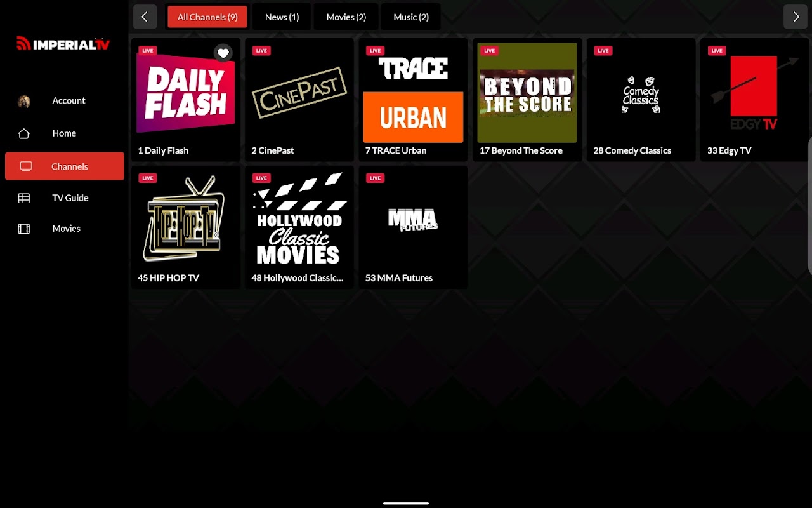
Task: Click right arrow to show more categories
Action: pyautogui.click(x=796, y=17)
